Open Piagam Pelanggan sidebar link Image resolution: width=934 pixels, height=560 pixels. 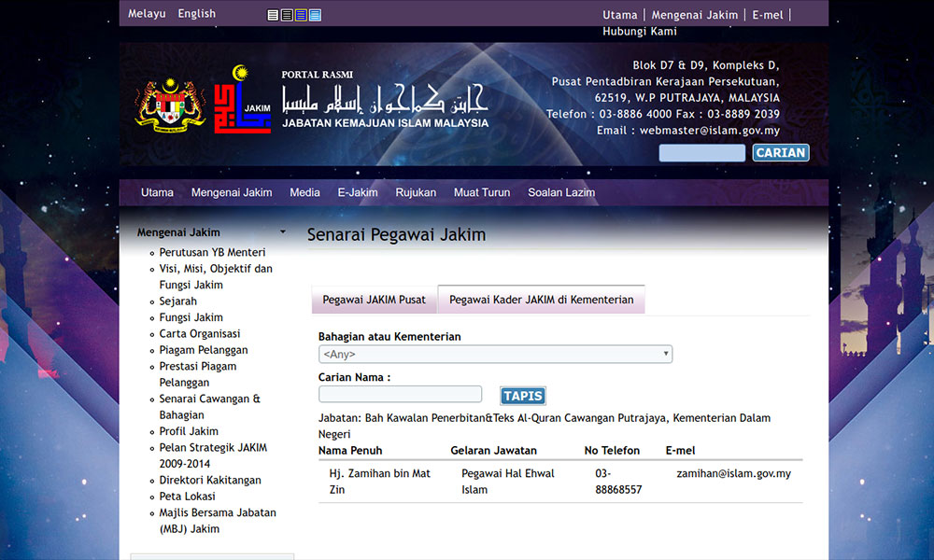pos(203,350)
